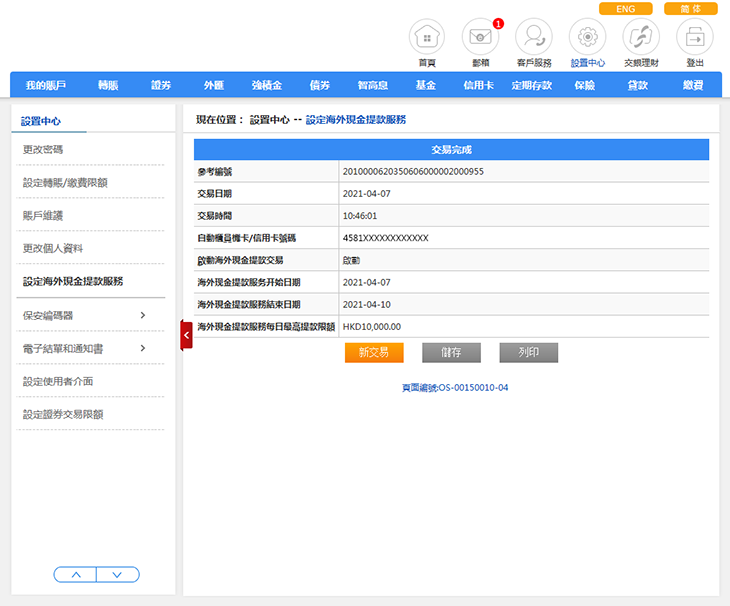The image size is (730, 606).
Task: Open 我的賬戶 navigation tab
Action: click(x=46, y=86)
